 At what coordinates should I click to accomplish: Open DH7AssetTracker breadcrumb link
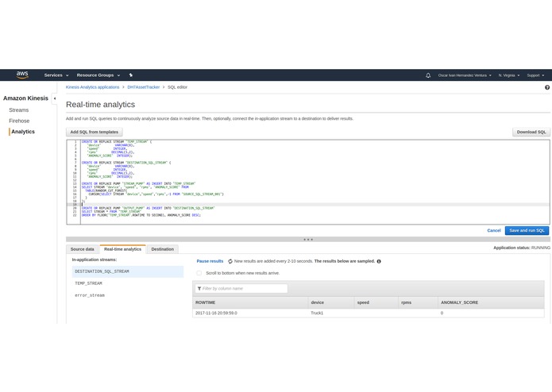[143, 87]
